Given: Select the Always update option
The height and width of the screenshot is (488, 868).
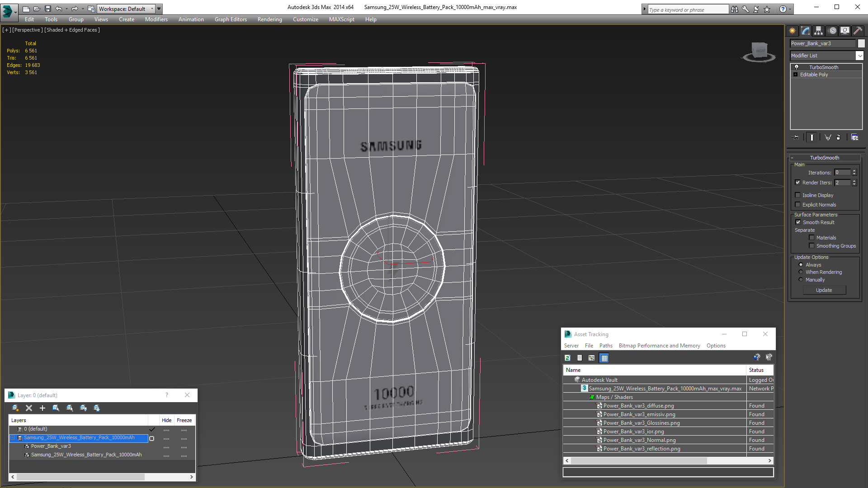Looking at the screenshot, I should click(801, 265).
